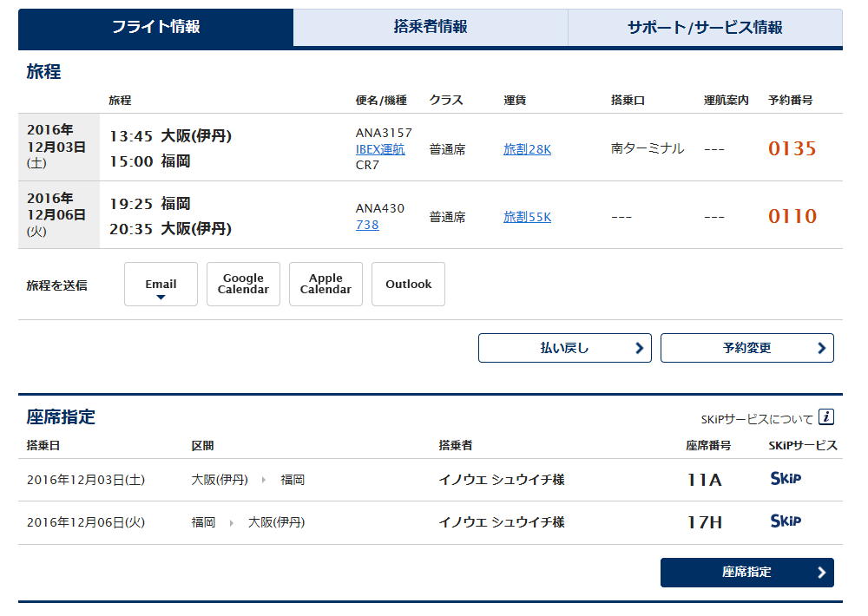Screen dimensions: 868x616
Task: Switch to the 搭乗者情報 tab
Action: click(x=431, y=27)
